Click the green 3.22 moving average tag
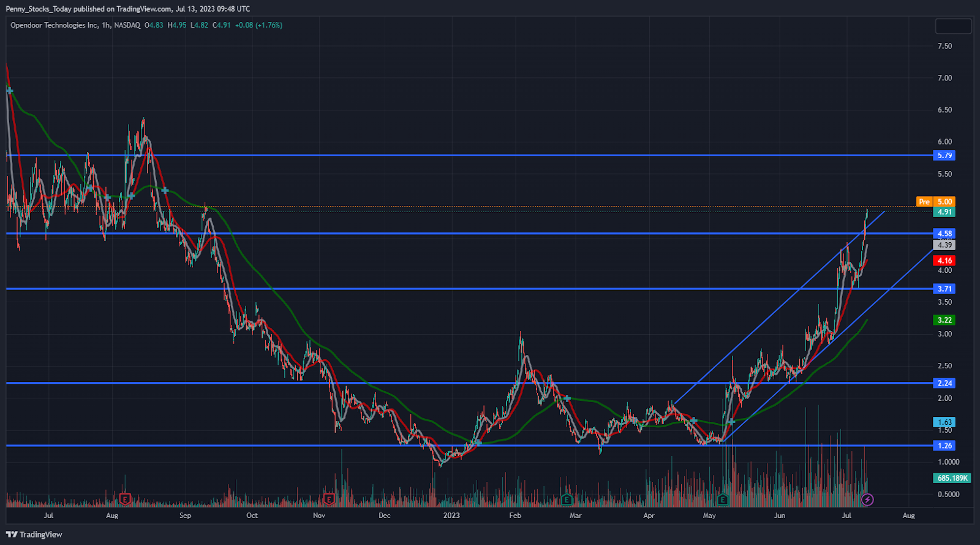Image resolution: width=980 pixels, height=545 pixels. tap(944, 320)
